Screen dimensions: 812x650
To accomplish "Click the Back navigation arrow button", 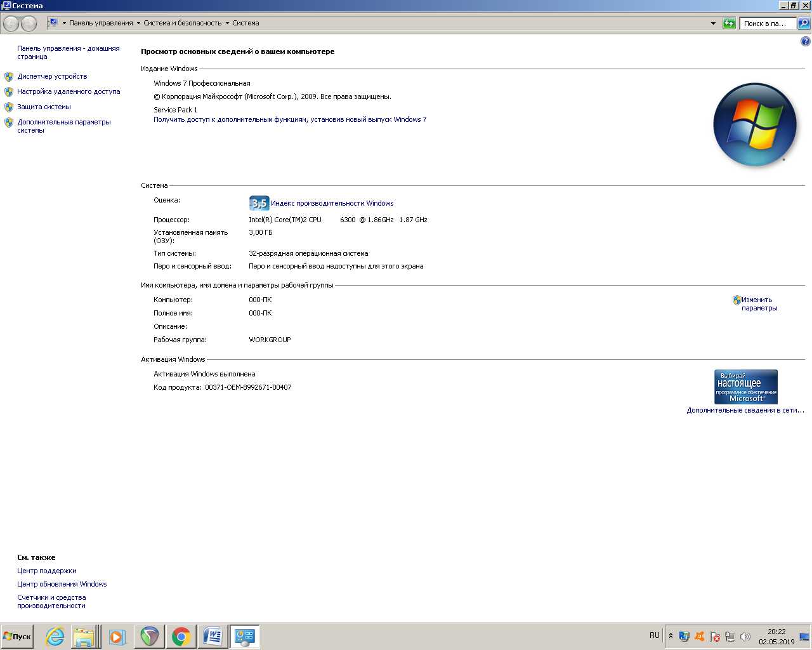I will click(11, 23).
